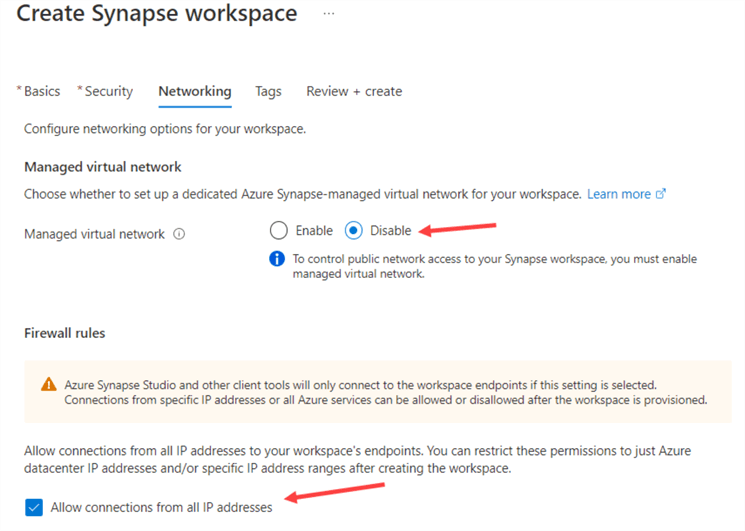Image resolution: width=745 pixels, height=531 pixels.
Task: Click the Managed virtual network info icon
Action: pyautogui.click(x=180, y=234)
